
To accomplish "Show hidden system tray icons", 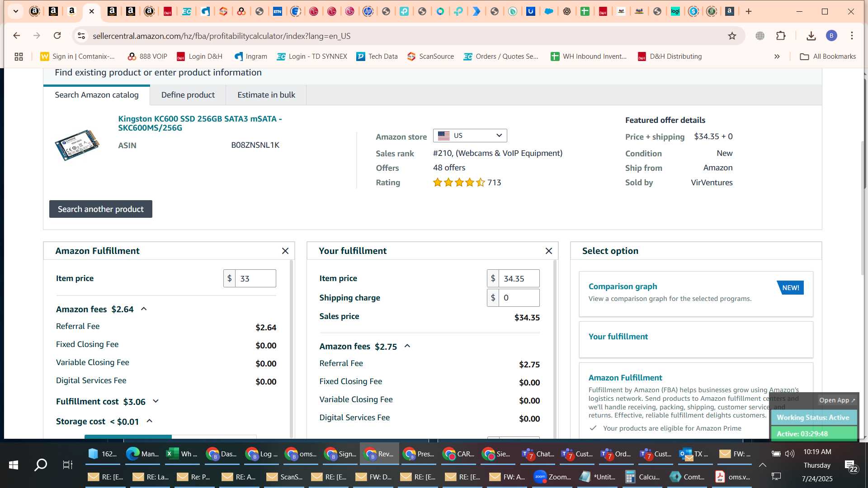I will [x=762, y=465].
